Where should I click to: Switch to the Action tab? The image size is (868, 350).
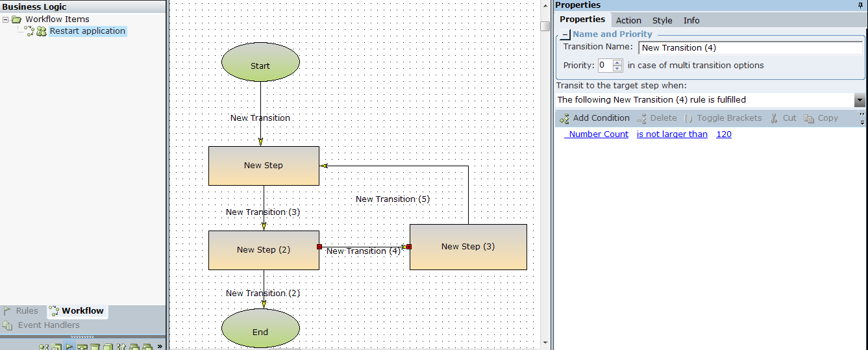coord(628,20)
